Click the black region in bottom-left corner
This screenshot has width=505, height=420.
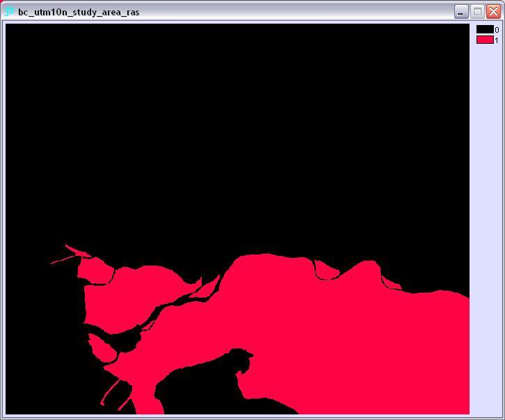[x=42, y=375]
